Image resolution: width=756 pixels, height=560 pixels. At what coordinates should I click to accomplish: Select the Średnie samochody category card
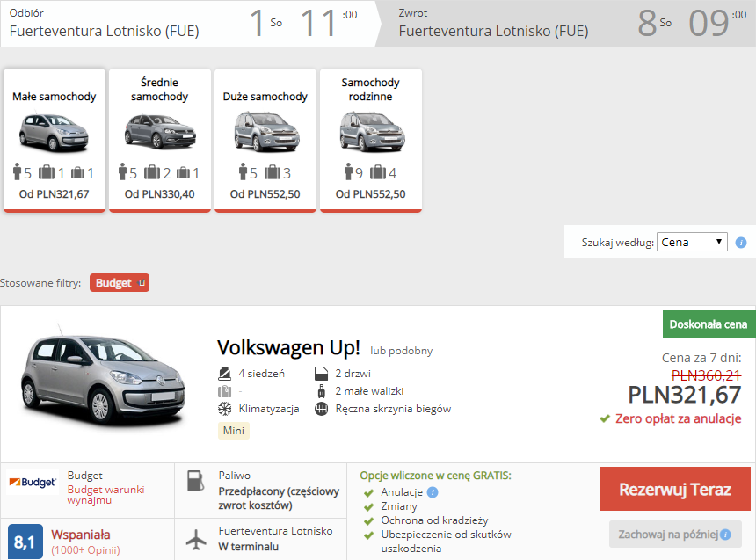(160, 140)
